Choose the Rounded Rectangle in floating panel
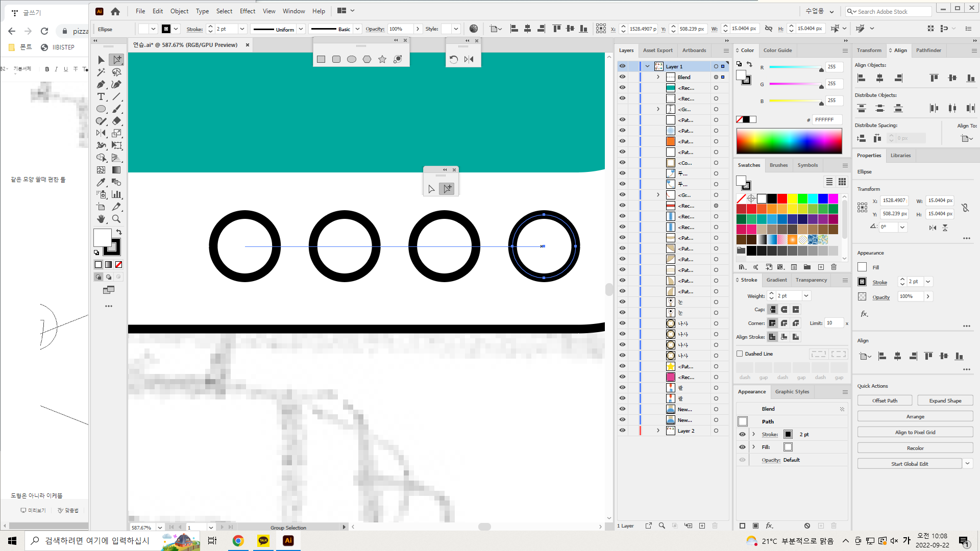Viewport: 980px width, 551px height. [x=336, y=59]
